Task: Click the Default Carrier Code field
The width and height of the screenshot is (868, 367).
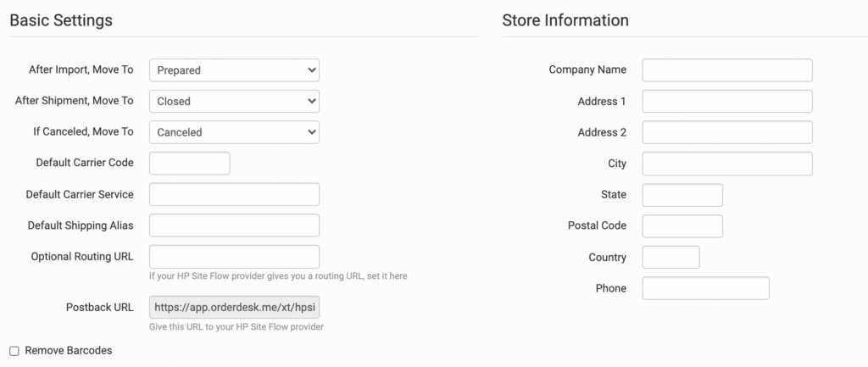Action: tap(189, 163)
